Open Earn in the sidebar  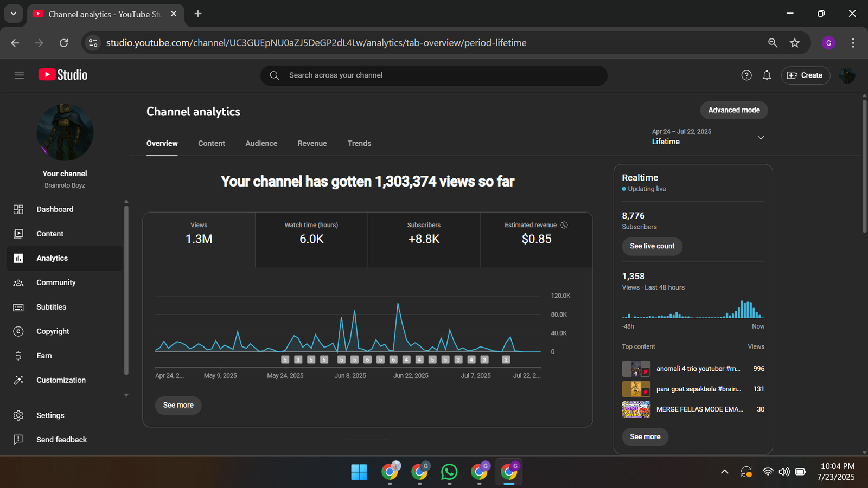click(65, 356)
